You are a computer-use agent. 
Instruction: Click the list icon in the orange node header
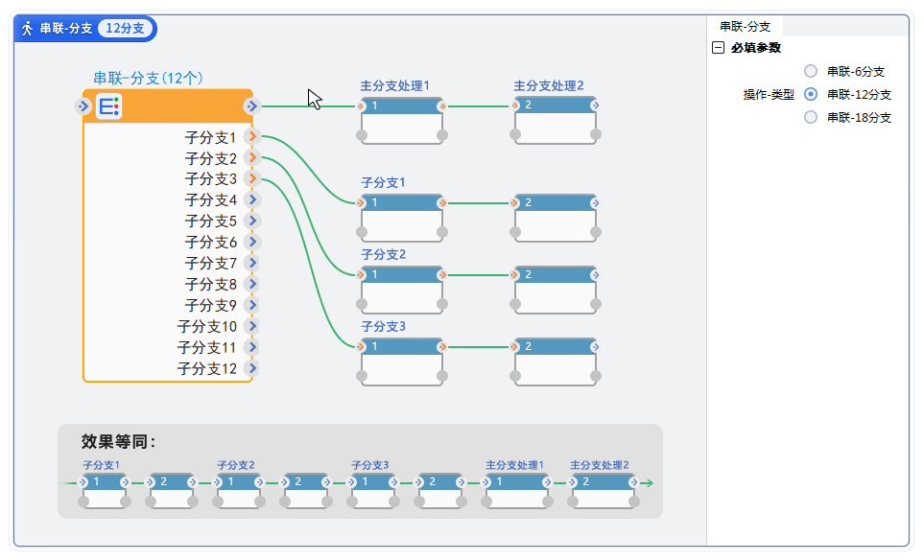pos(109,106)
